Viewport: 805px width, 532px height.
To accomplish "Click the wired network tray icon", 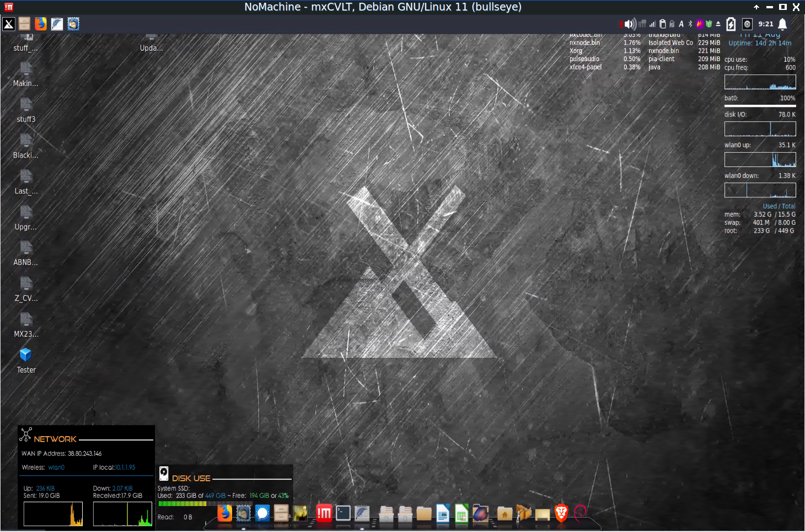I will (x=642, y=24).
